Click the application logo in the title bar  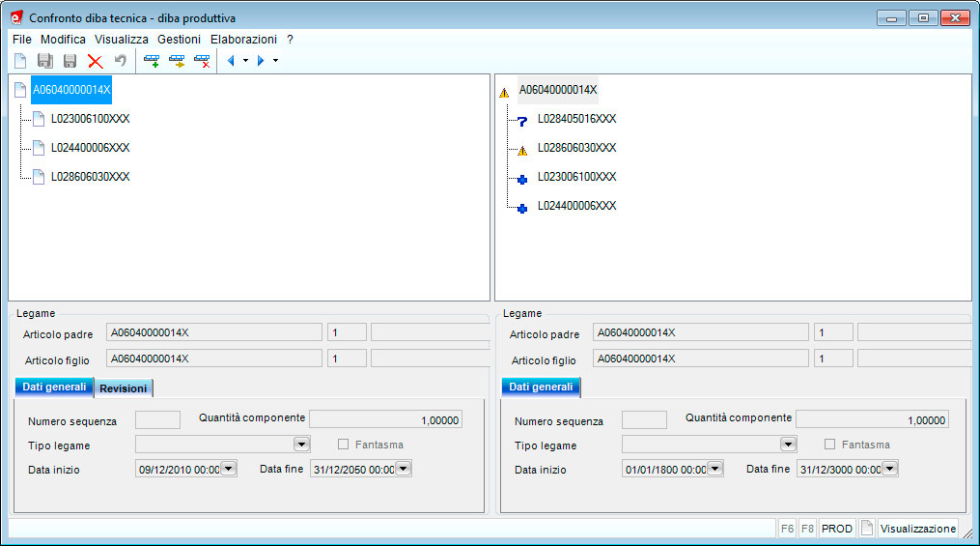point(16,17)
